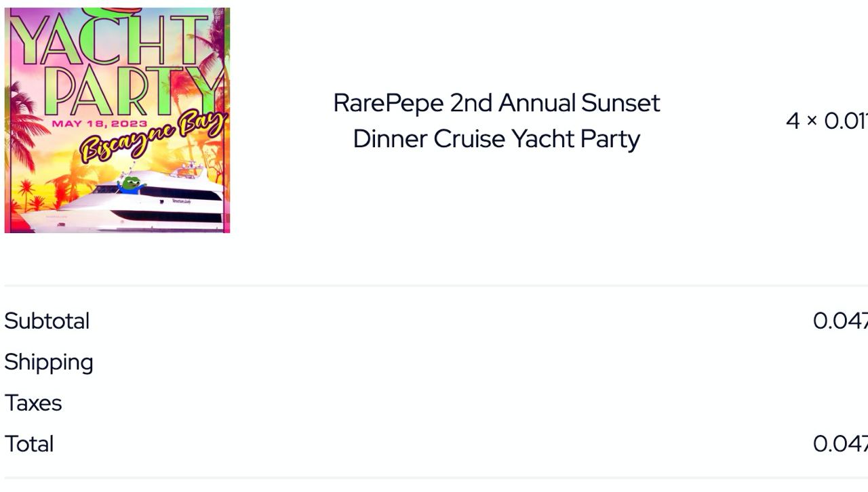Screen dimensions: 868x492
Task: Click the Pepe frog on the yacht
Action: [x=131, y=184]
